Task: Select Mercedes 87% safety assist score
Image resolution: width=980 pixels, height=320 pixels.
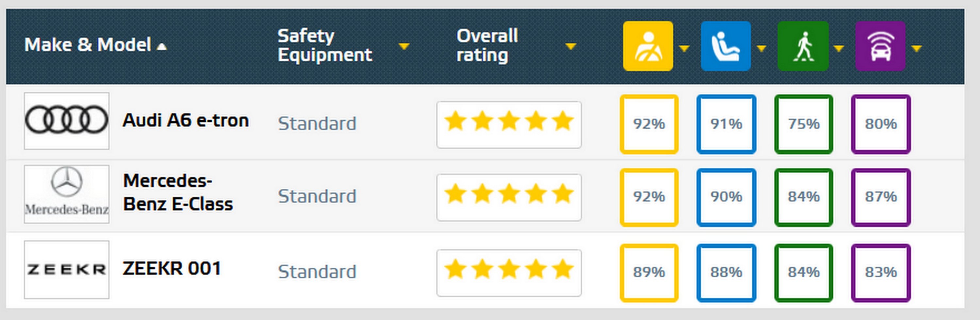Action: [881, 197]
